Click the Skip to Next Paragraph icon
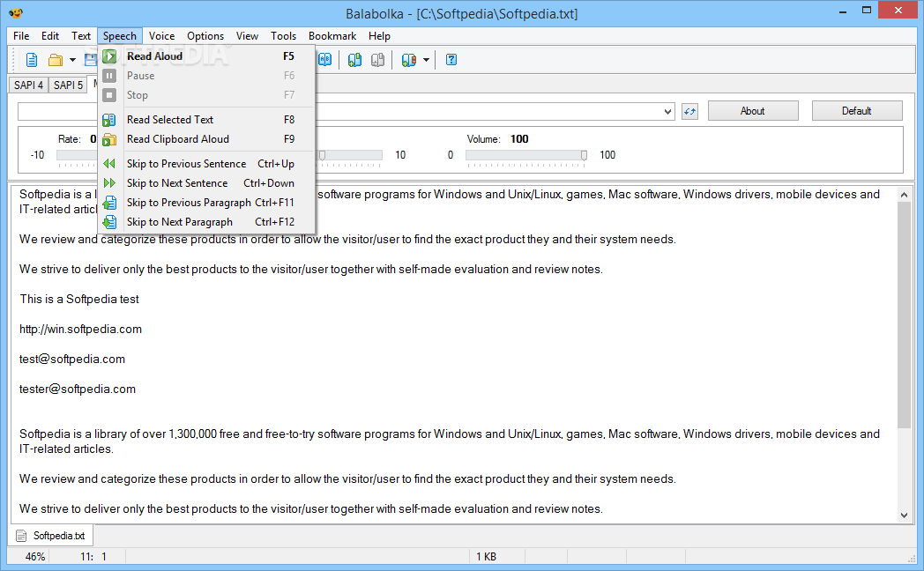Image resolution: width=924 pixels, height=571 pixels. coord(109,223)
